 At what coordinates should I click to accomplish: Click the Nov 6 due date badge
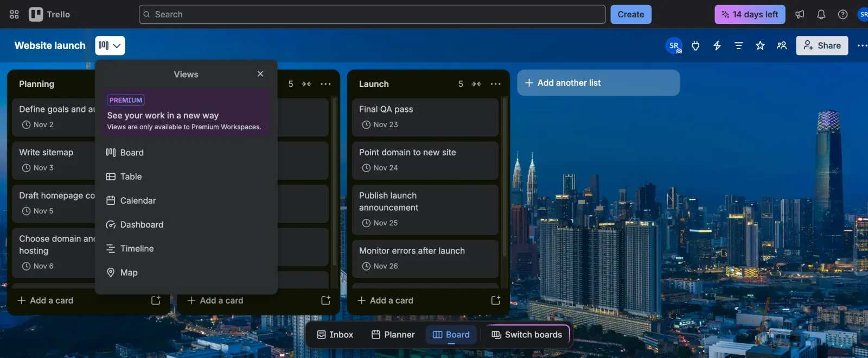37,266
